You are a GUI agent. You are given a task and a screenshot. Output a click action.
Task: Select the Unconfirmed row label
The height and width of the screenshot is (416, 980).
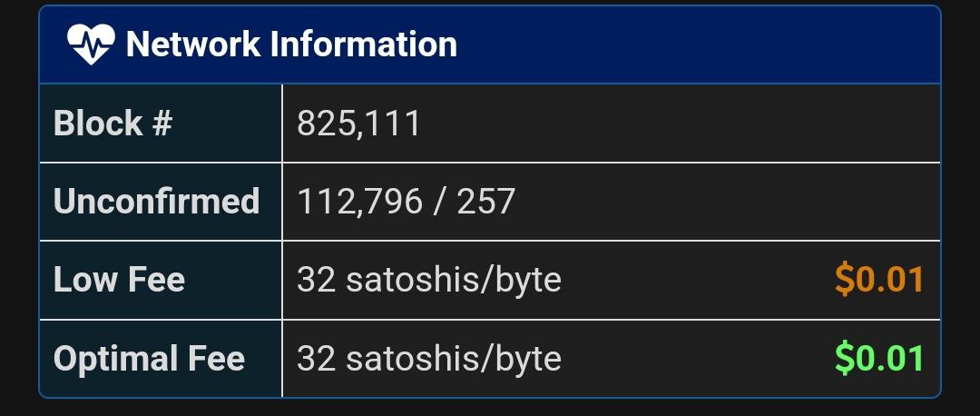point(156,202)
